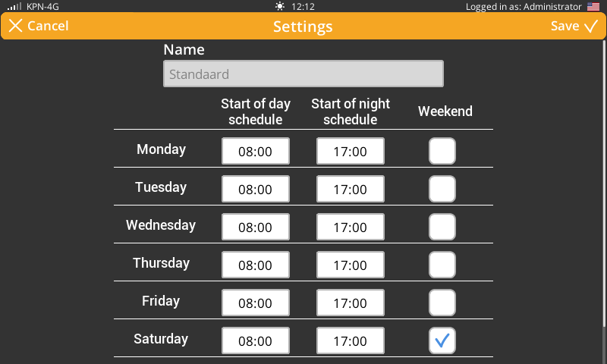Tick the Tuesday weekend checkbox
Image resolution: width=607 pixels, height=364 pixels.
(x=442, y=189)
